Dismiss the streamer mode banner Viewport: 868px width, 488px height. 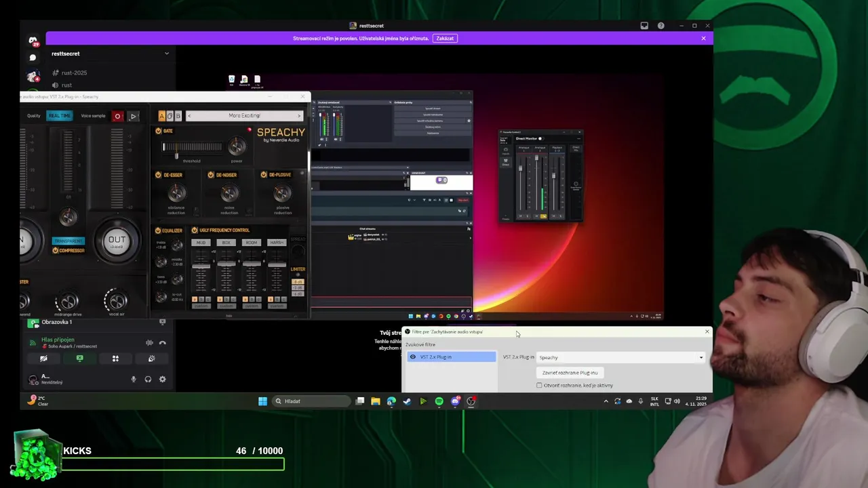click(x=704, y=39)
